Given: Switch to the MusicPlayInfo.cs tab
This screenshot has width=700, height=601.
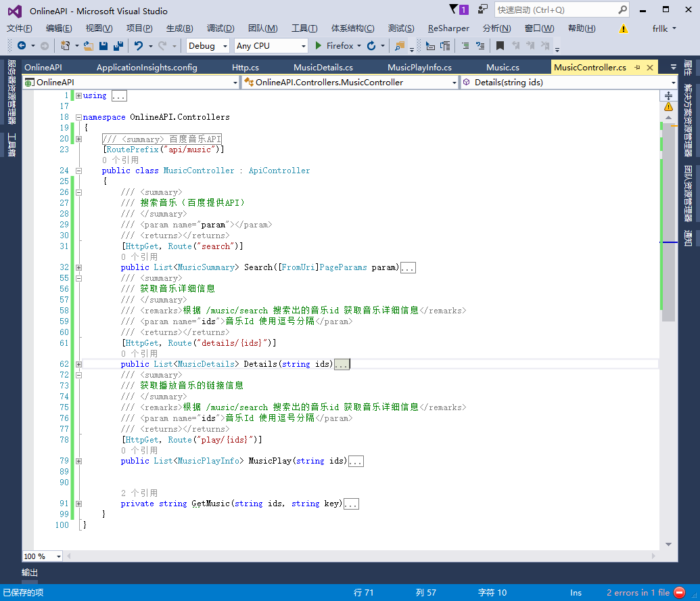Looking at the screenshot, I should 419,68.
